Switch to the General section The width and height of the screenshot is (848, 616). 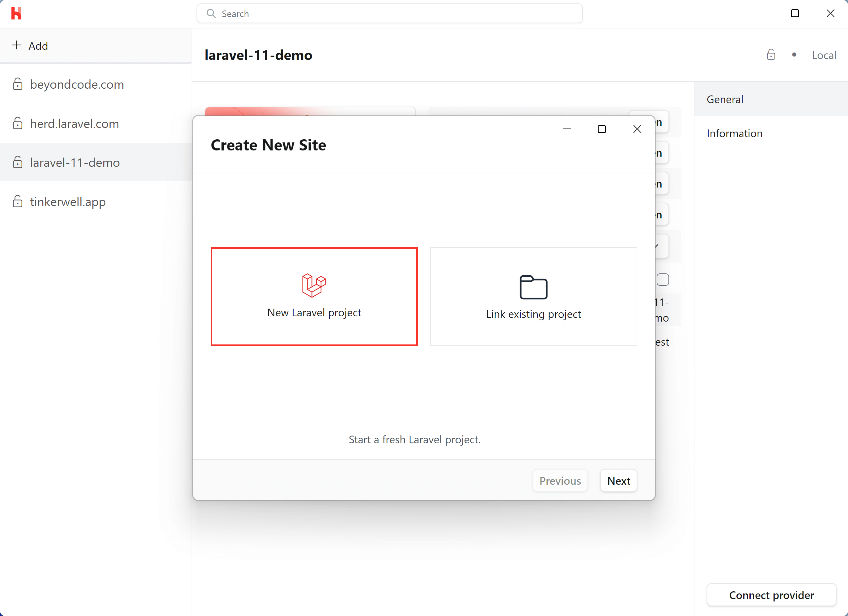[x=725, y=99]
